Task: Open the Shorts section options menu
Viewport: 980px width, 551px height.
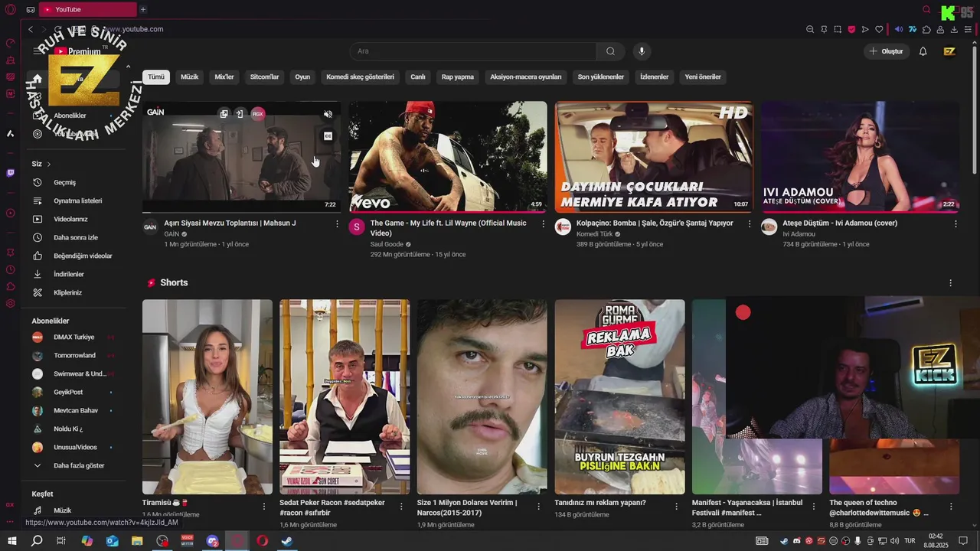Action: [951, 283]
